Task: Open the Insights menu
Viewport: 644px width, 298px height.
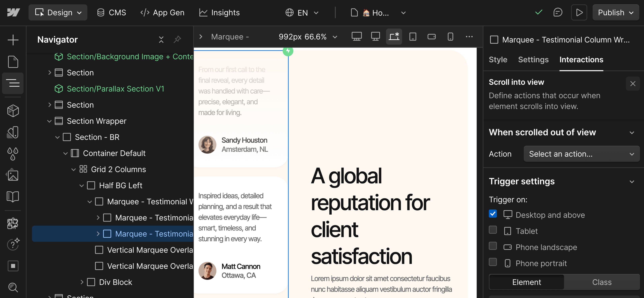Action: pos(219,13)
